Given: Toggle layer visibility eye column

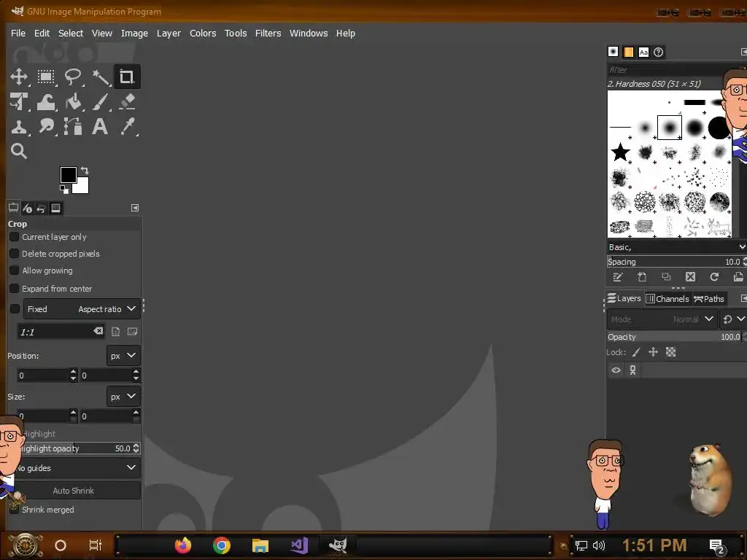Looking at the screenshot, I should (x=616, y=370).
